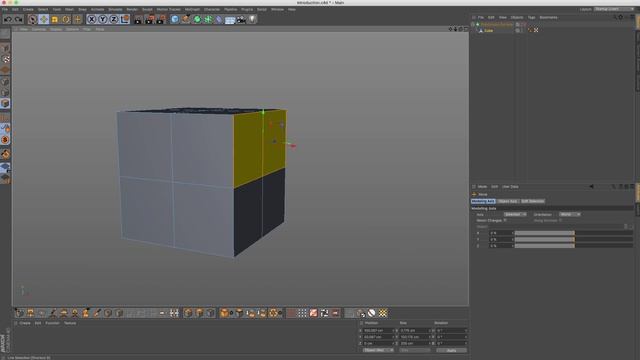This screenshot has height=360, width=640.
Task: Toggle the Y axis lock
Action: tap(103, 19)
